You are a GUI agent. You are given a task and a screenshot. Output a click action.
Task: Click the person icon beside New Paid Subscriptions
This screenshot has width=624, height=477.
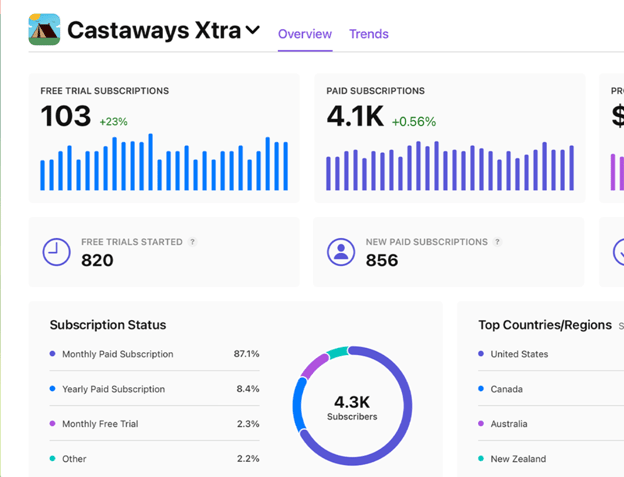click(341, 252)
